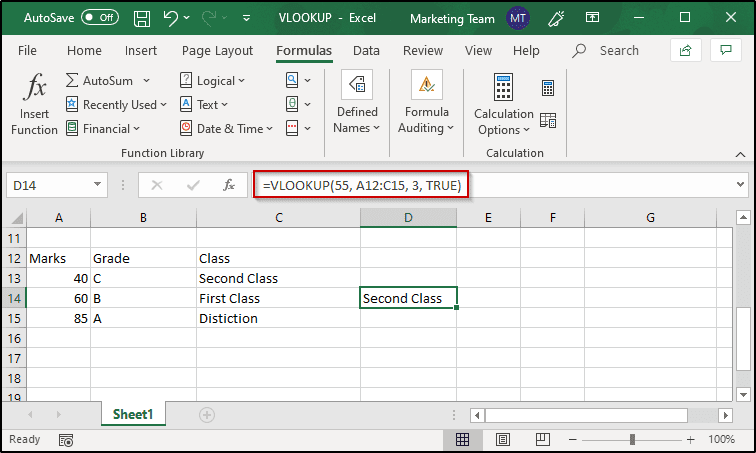The width and height of the screenshot is (756, 453).
Task: Open Date & Time functions dropdown
Action: (x=226, y=129)
